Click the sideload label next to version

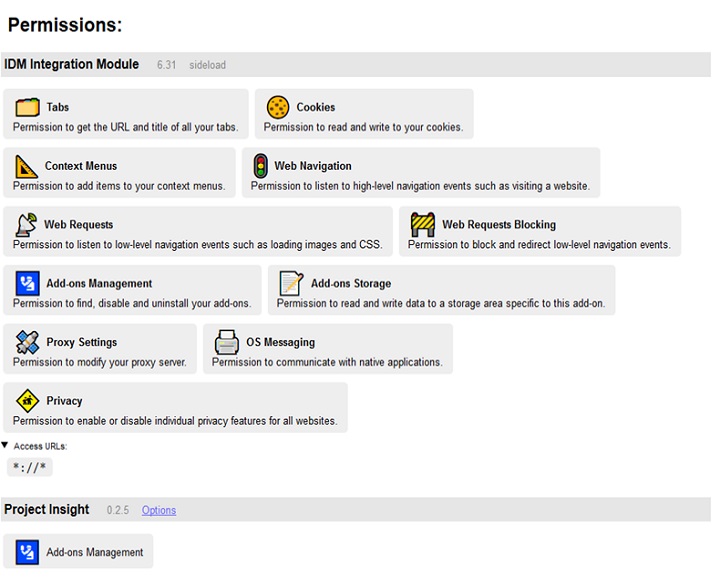tap(207, 66)
